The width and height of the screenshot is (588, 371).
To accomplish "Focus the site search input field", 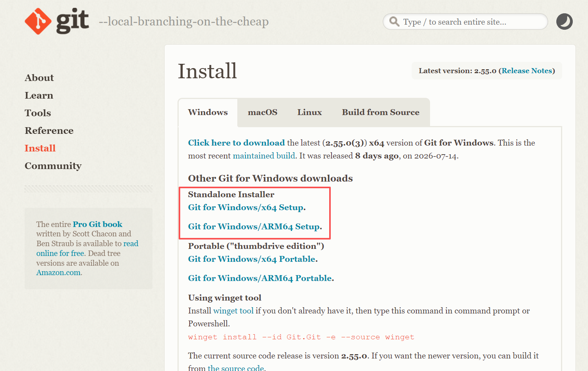I will pos(465,22).
